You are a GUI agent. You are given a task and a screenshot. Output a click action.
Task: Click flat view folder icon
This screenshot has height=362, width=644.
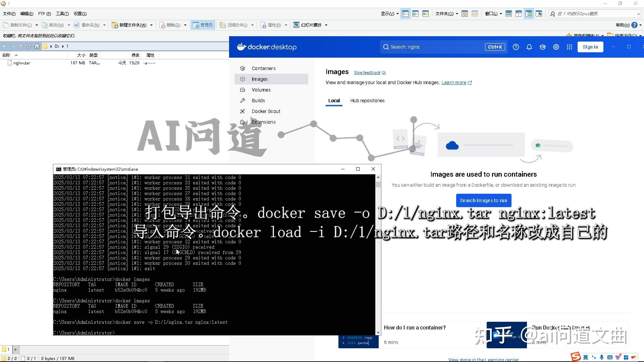click(465, 14)
